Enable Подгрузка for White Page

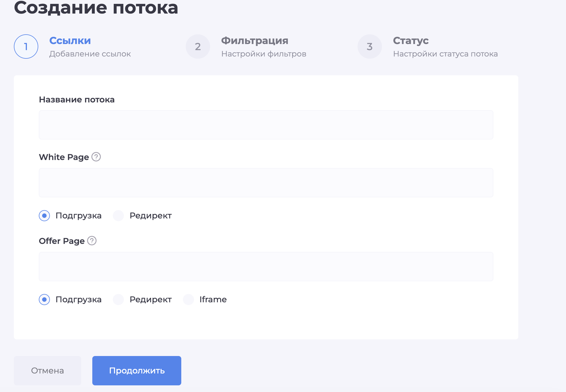pyautogui.click(x=44, y=216)
